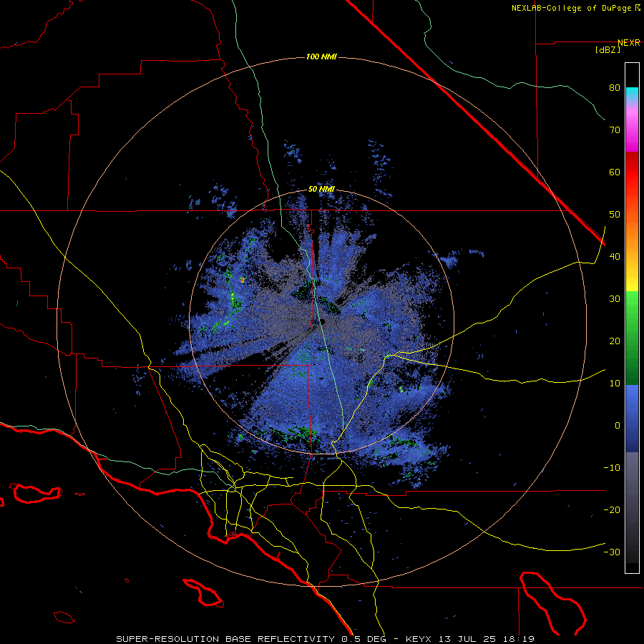
Task: Click the [dBZ] units label
Action: (x=608, y=50)
